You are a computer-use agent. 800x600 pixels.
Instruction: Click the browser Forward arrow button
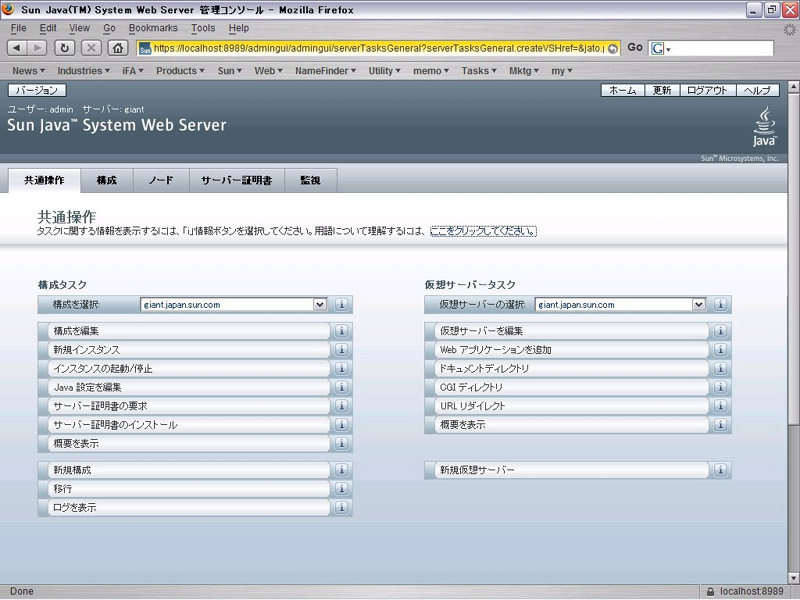[37, 48]
